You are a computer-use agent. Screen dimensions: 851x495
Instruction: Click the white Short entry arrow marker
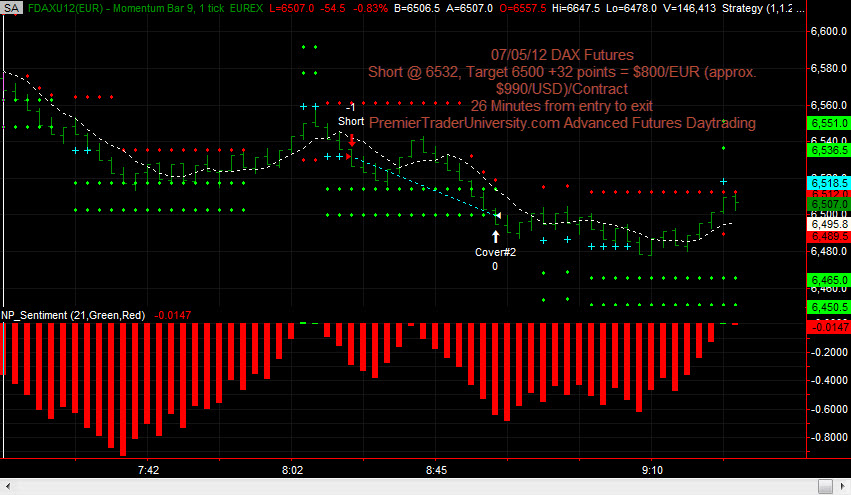coord(351,139)
